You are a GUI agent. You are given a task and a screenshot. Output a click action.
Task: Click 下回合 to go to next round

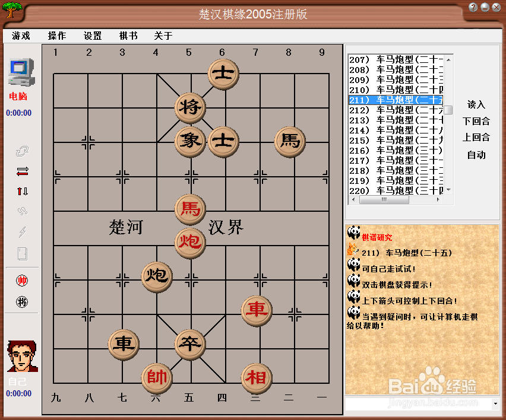point(476,122)
